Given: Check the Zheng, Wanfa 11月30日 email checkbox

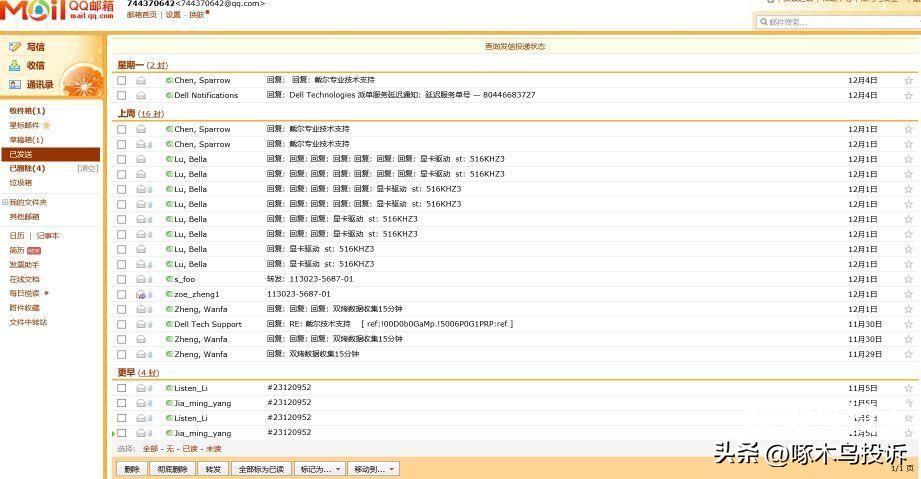Looking at the screenshot, I should [x=122, y=339].
